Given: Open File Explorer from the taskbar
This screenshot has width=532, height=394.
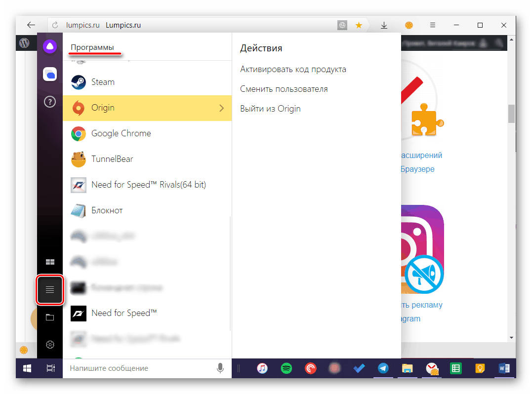Looking at the screenshot, I should 407,368.
